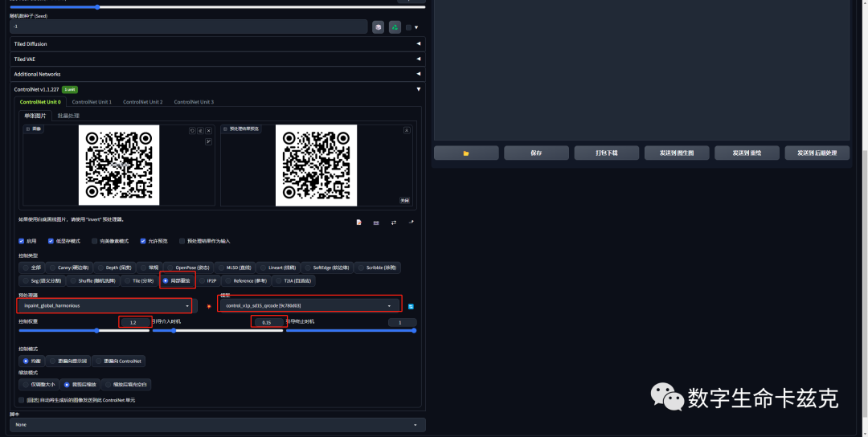This screenshot has height=437, width=868.
Task: Click the green recycle seed icon
Action: pyautogui.click(x=395, y=27)
